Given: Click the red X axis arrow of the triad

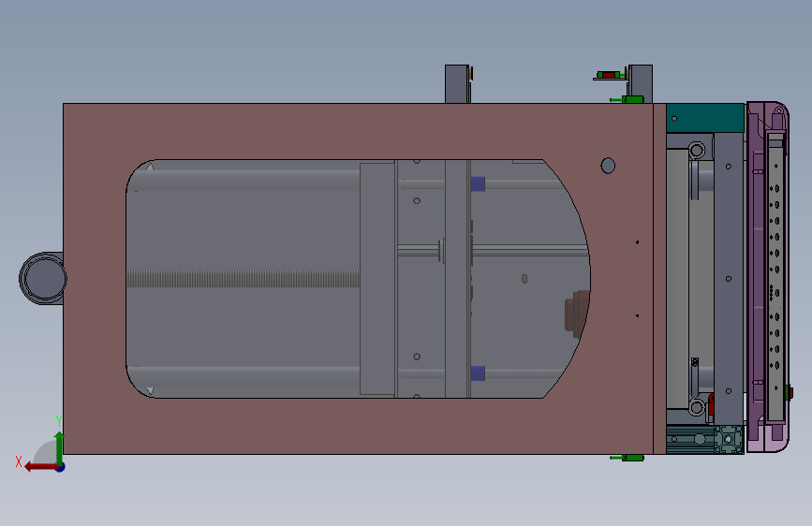Looking at the screenshot, I should pos(41,467).
